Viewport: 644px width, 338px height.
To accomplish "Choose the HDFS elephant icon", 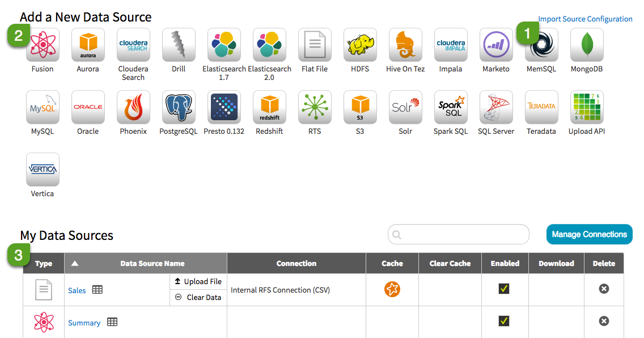I will (360, 44).
